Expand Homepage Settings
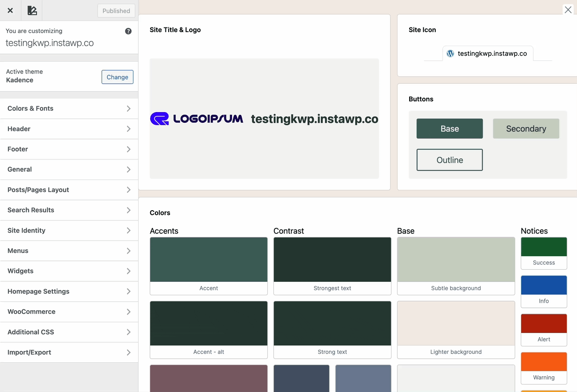 (x=69, y=291)
